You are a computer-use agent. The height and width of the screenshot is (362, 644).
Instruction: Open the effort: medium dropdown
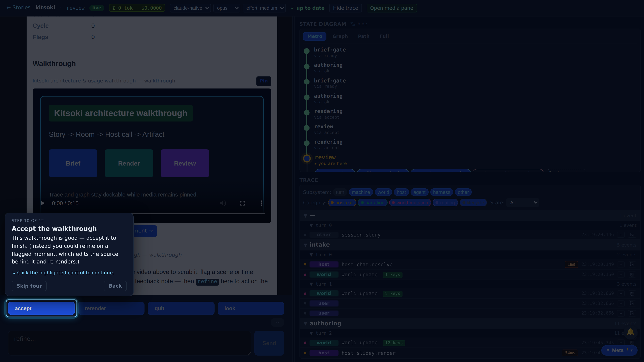[x=264, y=8]
